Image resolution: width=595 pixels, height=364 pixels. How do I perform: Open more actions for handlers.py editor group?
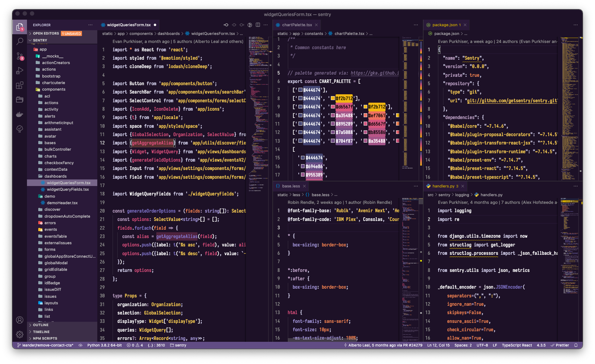(x=576, y=186)
